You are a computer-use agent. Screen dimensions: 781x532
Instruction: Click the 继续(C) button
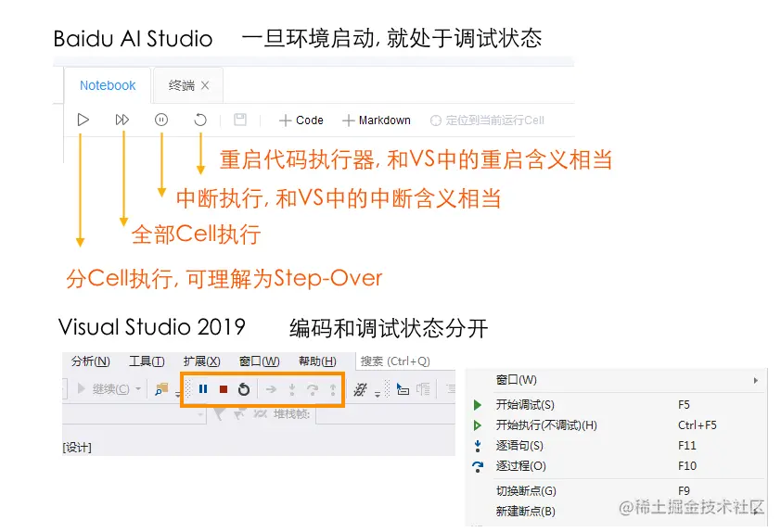(x=104, y=388)
